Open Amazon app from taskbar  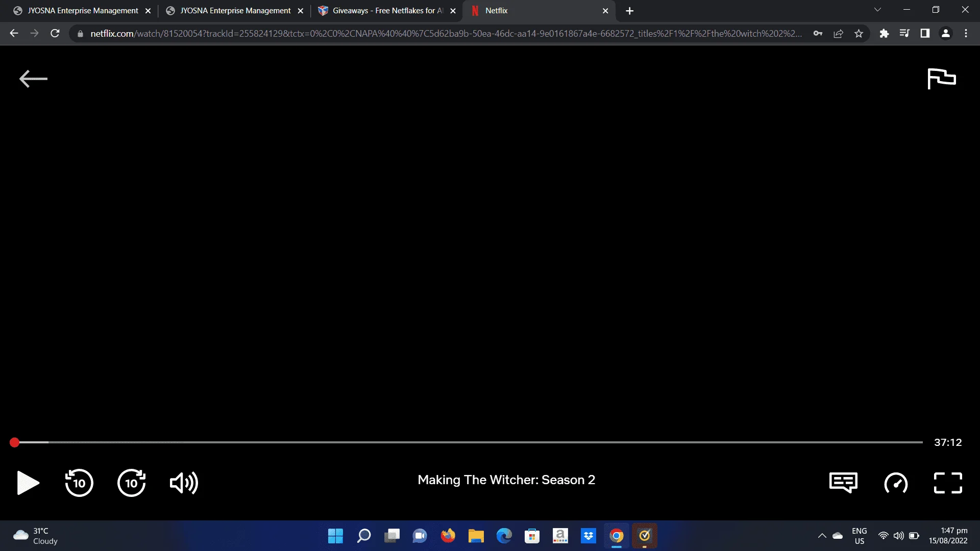(x=560, y=536)
